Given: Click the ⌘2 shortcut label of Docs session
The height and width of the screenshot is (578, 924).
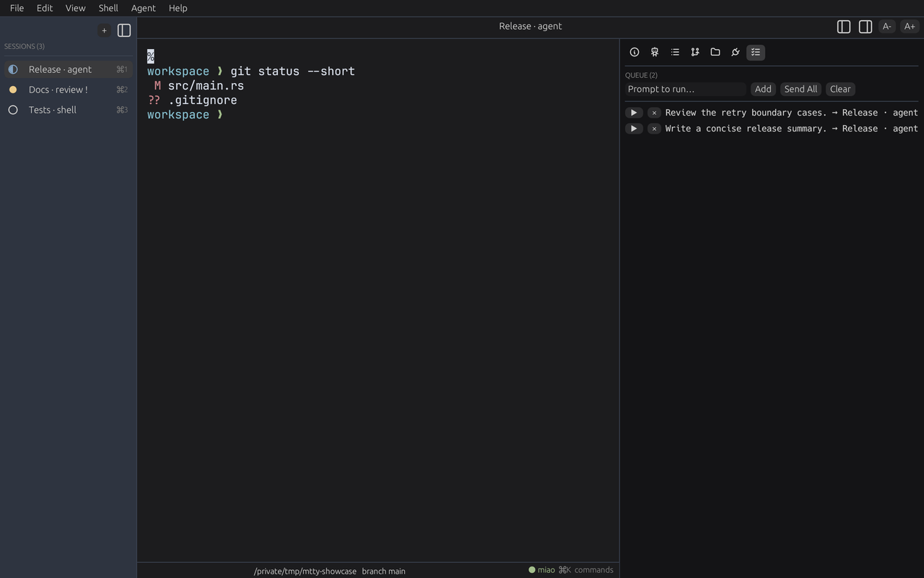Looking at the screenshot, I should (122, 90).
